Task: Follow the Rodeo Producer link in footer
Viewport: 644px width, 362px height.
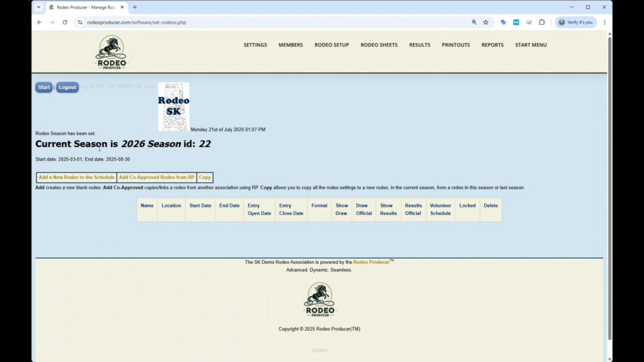Action: [371, 262]
